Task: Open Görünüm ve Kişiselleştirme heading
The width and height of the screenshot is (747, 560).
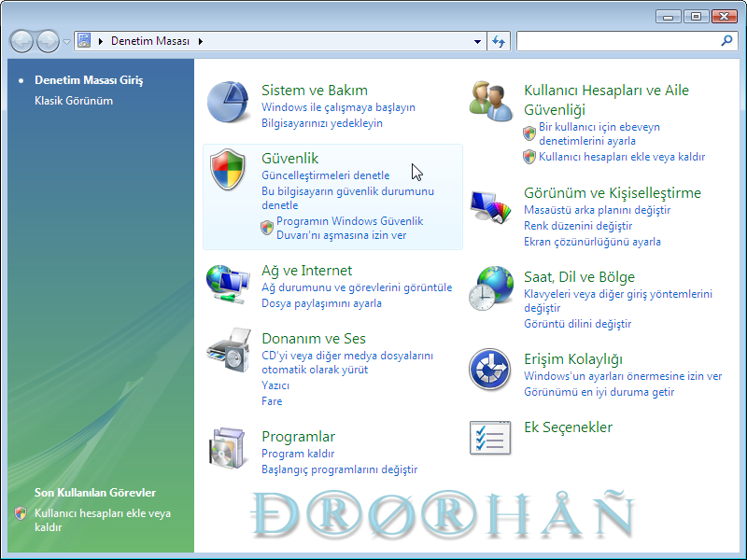Action: click(x=613, y=193)
